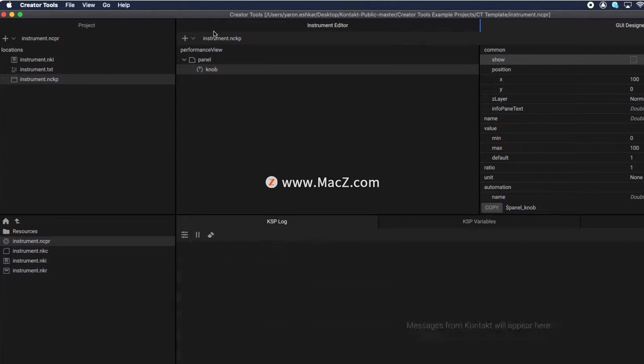
Task: Open the zLayer dropdown value
Action: click(637, 99)
